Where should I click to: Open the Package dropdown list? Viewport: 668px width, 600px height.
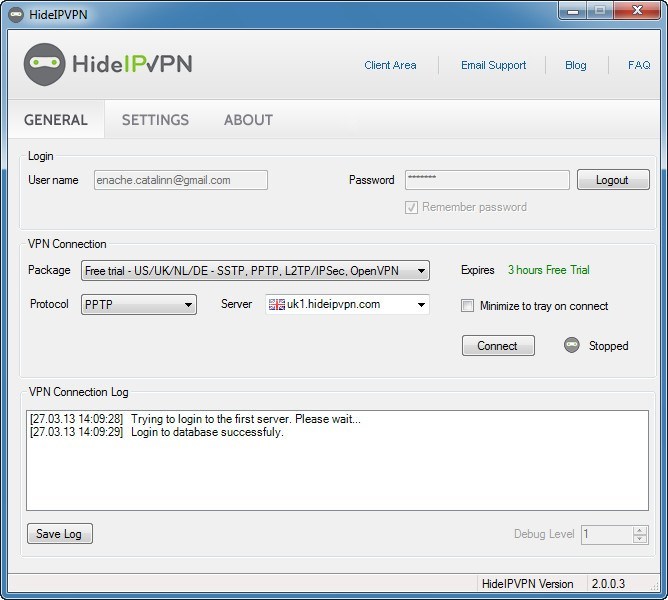pos(255,271)
